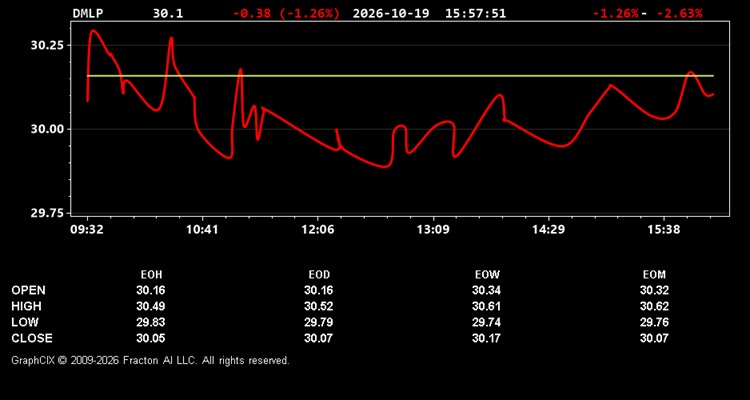Click the DMLP ticker symbol
This screenshot has height=400, width=750.
point(88,13)
